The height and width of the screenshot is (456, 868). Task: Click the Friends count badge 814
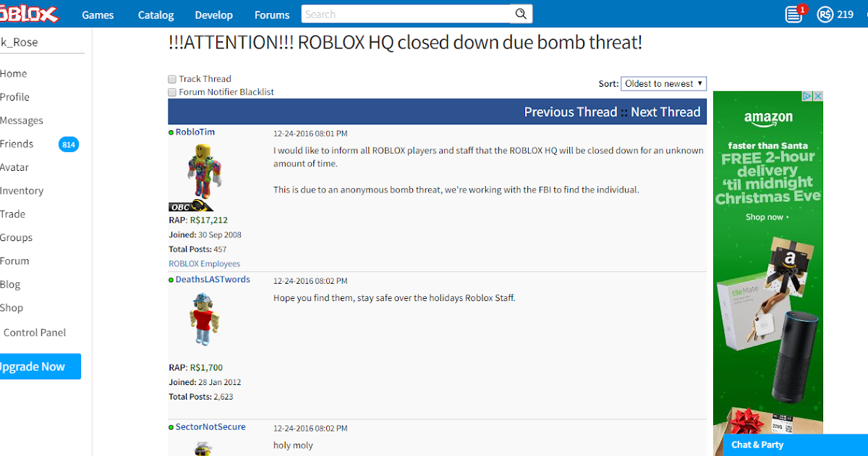(x=69, y=145)
